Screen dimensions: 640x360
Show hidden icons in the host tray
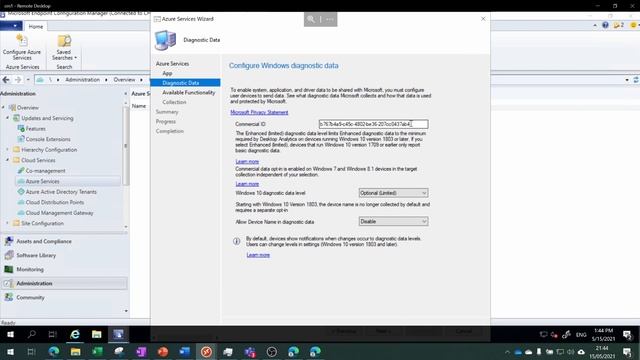[x=507, y=352]
